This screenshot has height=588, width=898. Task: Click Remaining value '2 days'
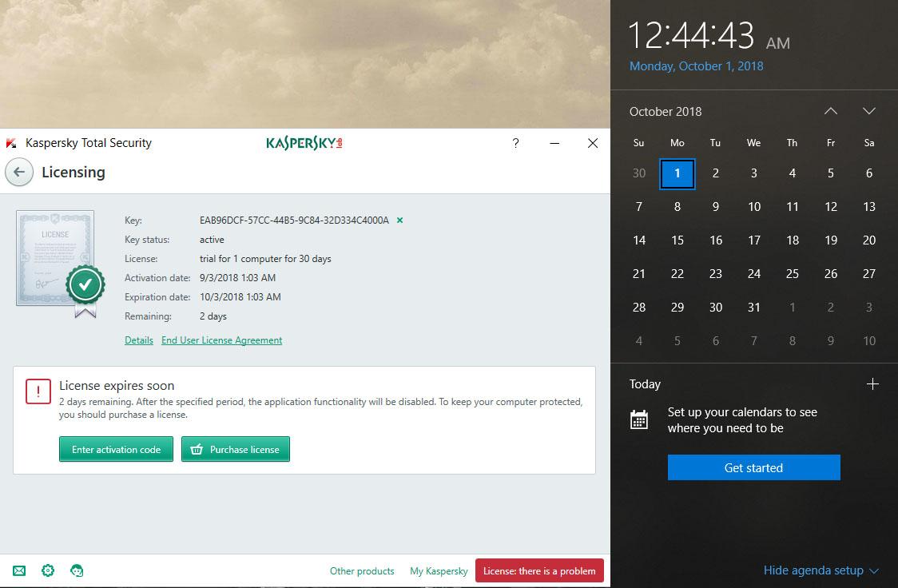click(213, 316)
